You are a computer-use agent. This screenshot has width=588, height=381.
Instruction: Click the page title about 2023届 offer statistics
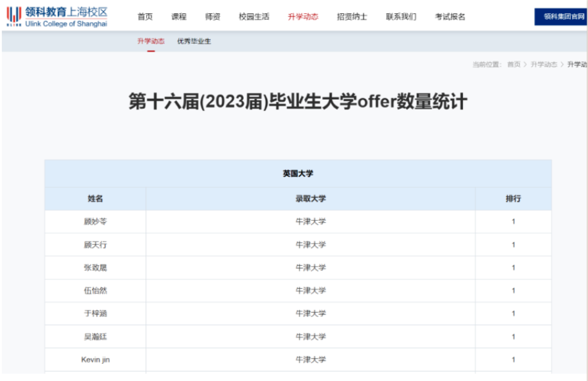tap(298, 102)
